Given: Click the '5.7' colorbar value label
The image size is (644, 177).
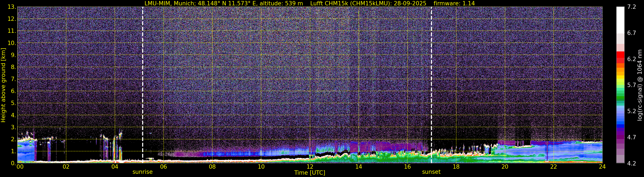Looking at the screenshot, I should click(632, 85).
